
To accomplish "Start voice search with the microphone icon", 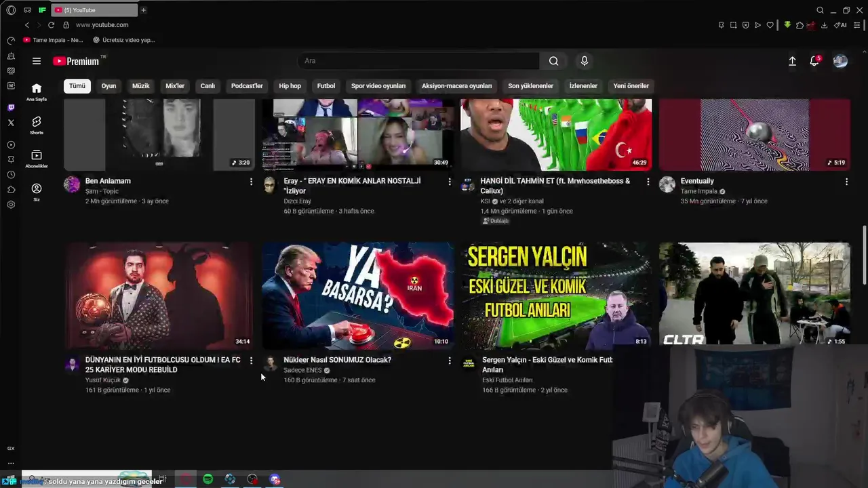I will click(x=585, y=61).
